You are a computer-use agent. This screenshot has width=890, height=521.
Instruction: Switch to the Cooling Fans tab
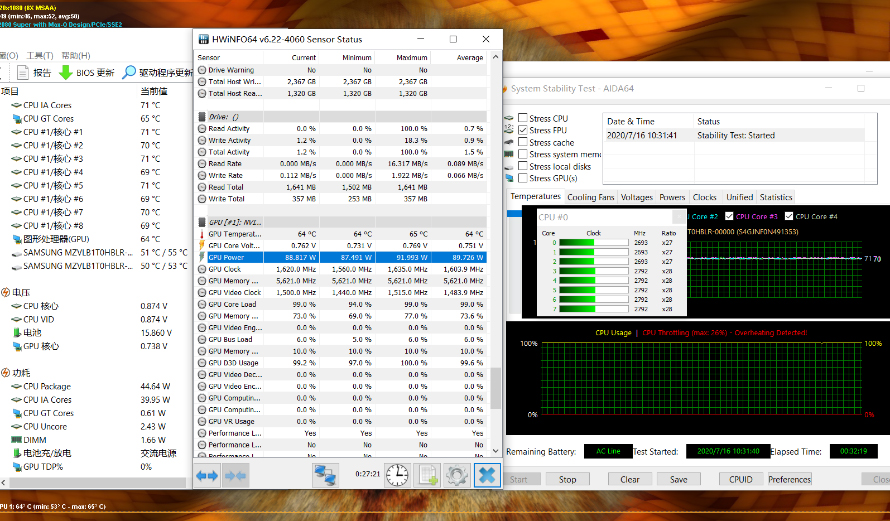(591, 198)
